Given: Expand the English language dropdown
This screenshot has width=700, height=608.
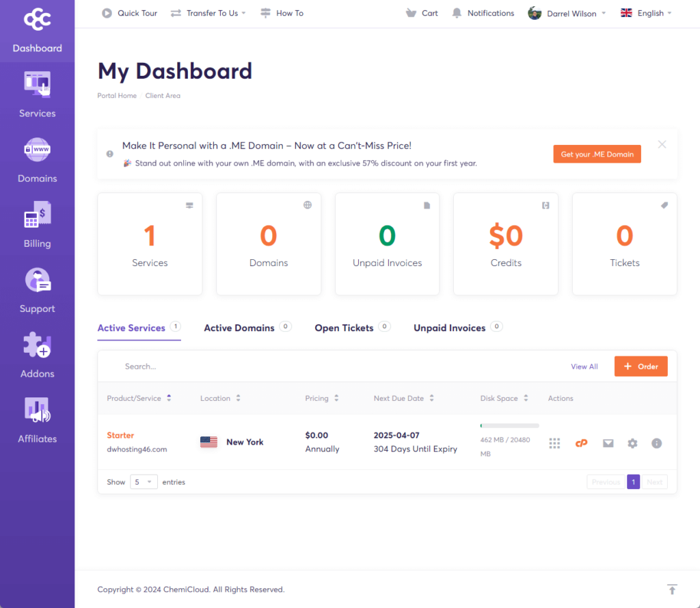Looking at the screenshot, I should [x=645, y=12].
